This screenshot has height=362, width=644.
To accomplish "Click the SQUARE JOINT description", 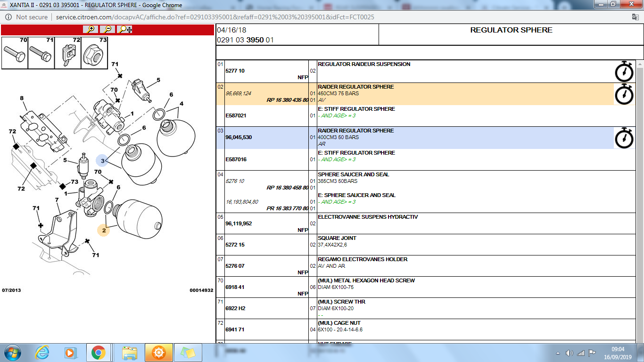I will pyautogui.click(x=337, y=238).
